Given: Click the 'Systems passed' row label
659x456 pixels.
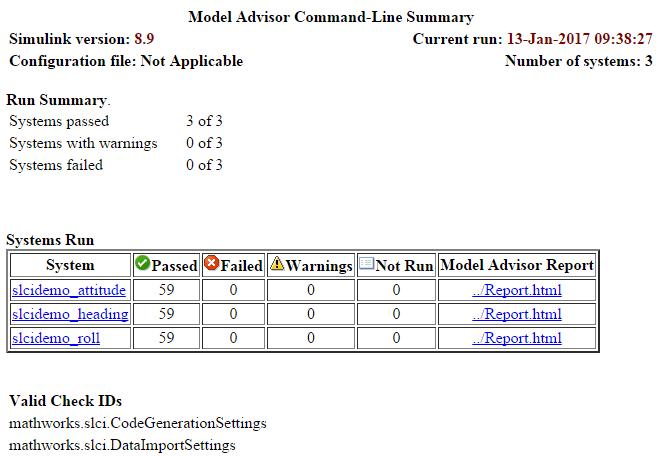Looking at the screenshot, I should tap(59, 121).
